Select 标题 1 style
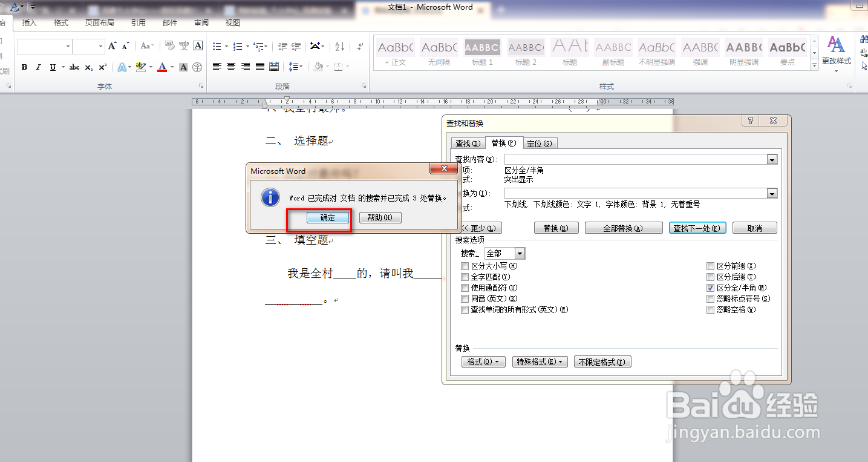This screenshot has height=462, width=868. click(483, 52)
